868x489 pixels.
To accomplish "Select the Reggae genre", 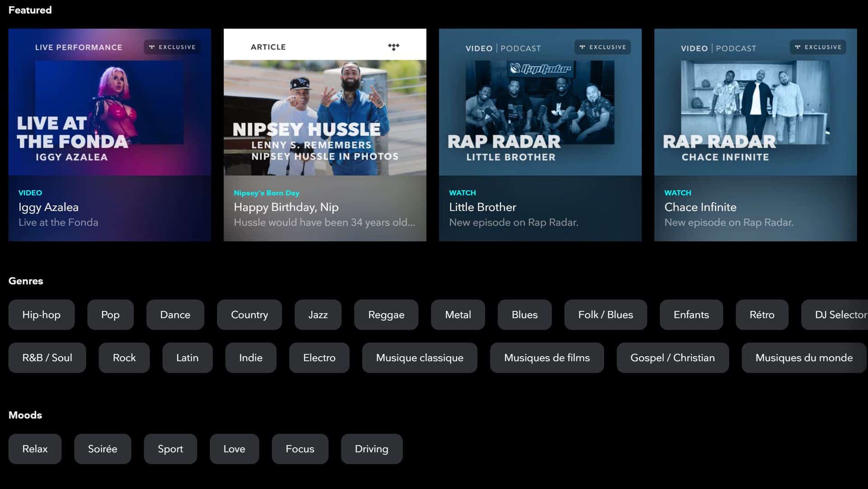I will pos(386,315).
